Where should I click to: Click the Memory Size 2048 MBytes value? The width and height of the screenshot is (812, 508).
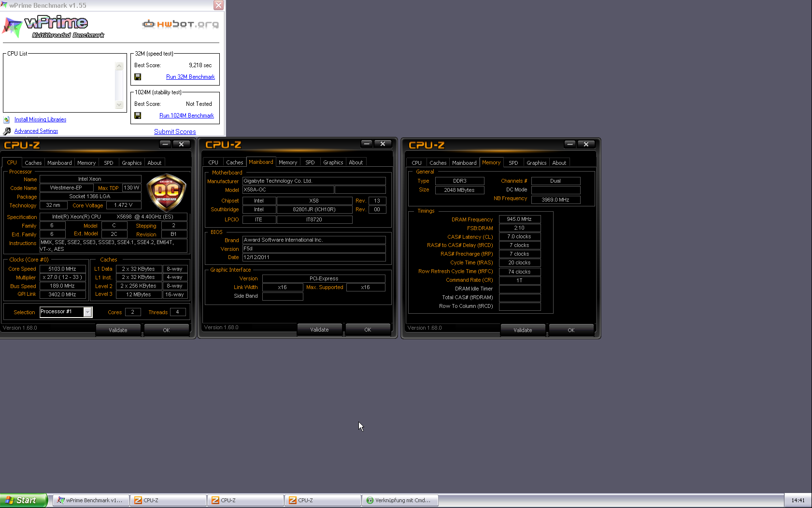click(x=459, y=190)
